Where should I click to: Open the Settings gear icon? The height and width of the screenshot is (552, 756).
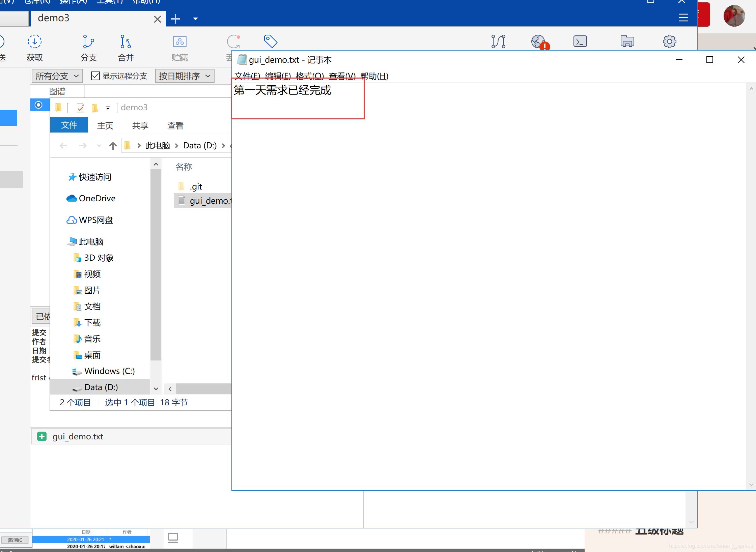pyautogui.click(x=669, y=41)
